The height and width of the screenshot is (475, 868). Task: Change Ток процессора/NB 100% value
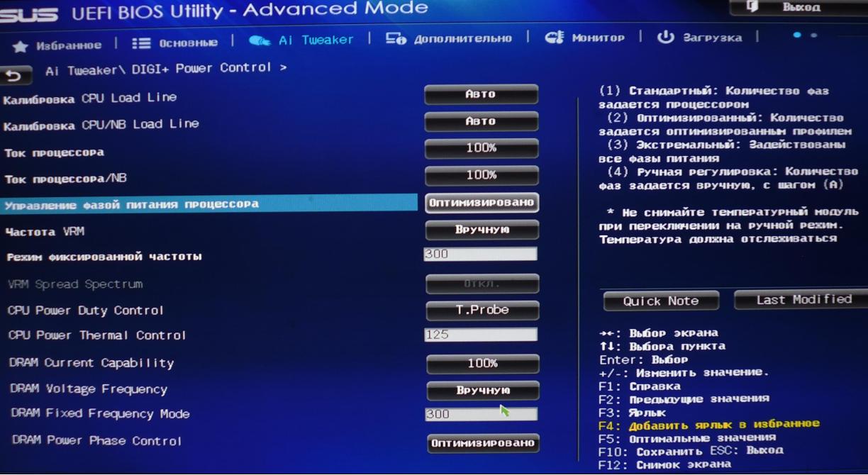(x=482, y=175)
